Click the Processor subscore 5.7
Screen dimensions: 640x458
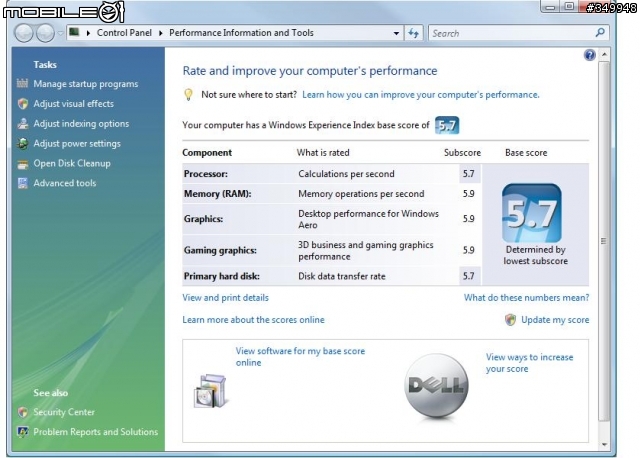[x=469, y=174]
